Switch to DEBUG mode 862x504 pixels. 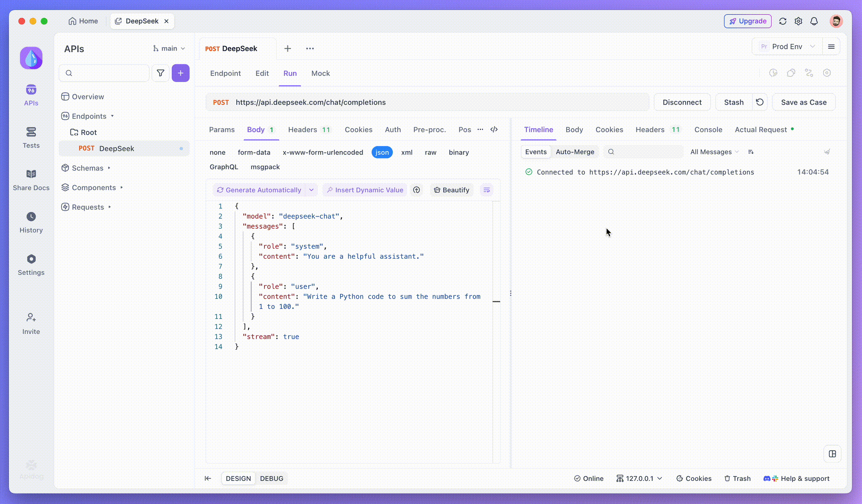[x=271, y=478]
